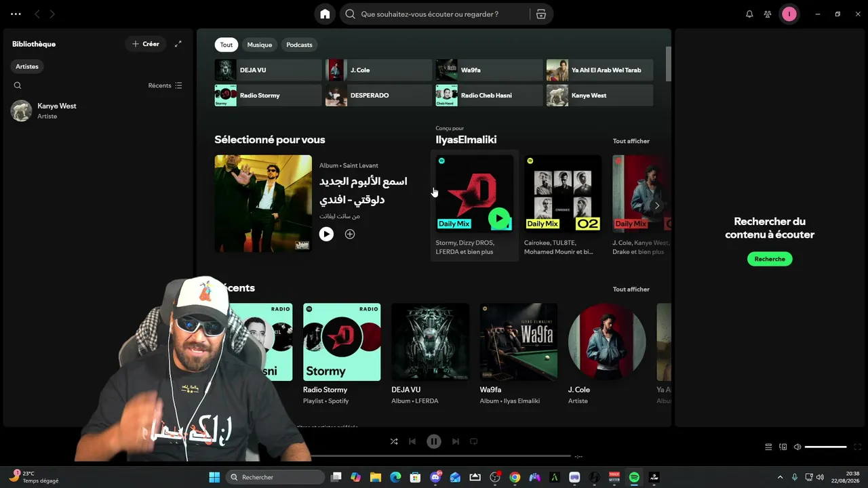Open File Explorer from the taskbar
Viewport: 868px width, 488px height.
pos(376,477)
